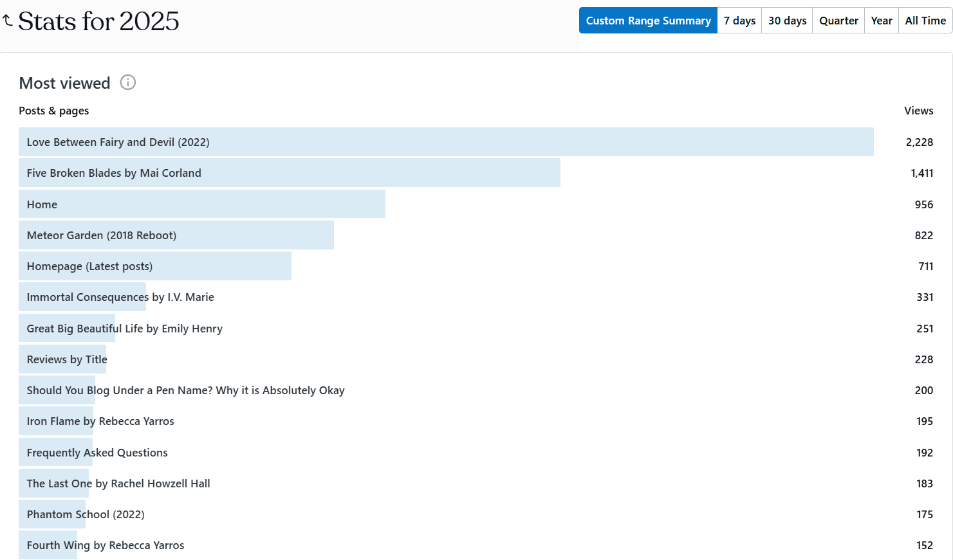Select the Custom Range Summary tab
Viewport: 953px width, 560px height.
[647, 20]
